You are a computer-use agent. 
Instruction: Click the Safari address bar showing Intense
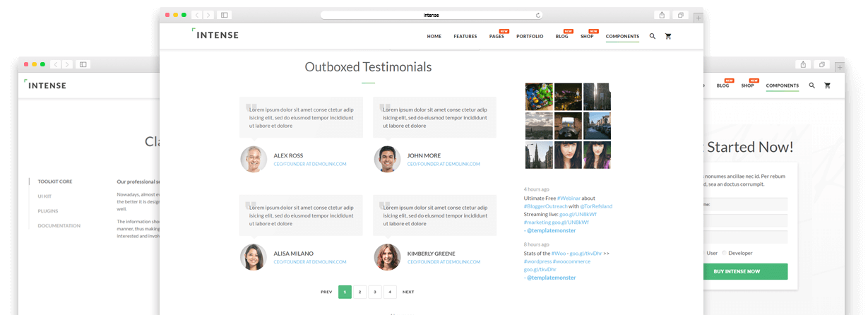pyautogui.click(x=431, y=15)
